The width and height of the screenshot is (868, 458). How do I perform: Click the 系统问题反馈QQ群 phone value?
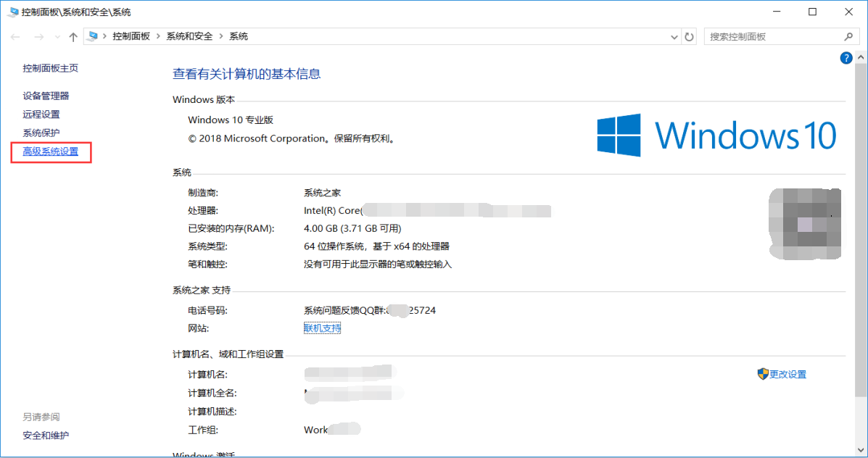(x=370, y=310)
